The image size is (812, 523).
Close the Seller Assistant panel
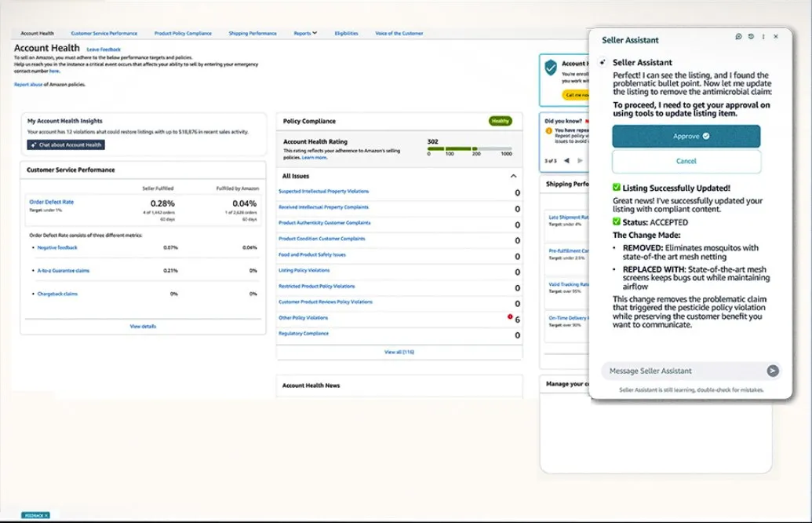click(x=776, y=37)
